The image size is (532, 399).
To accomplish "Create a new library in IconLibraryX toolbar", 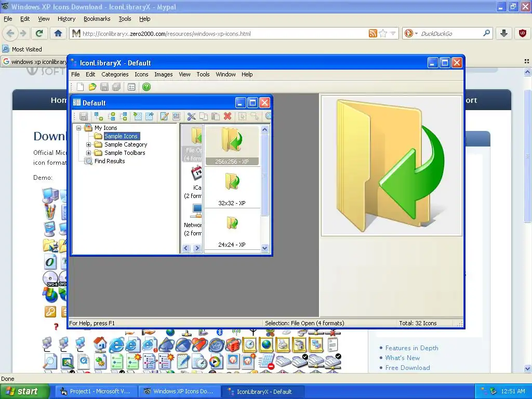I will (80, 87).
